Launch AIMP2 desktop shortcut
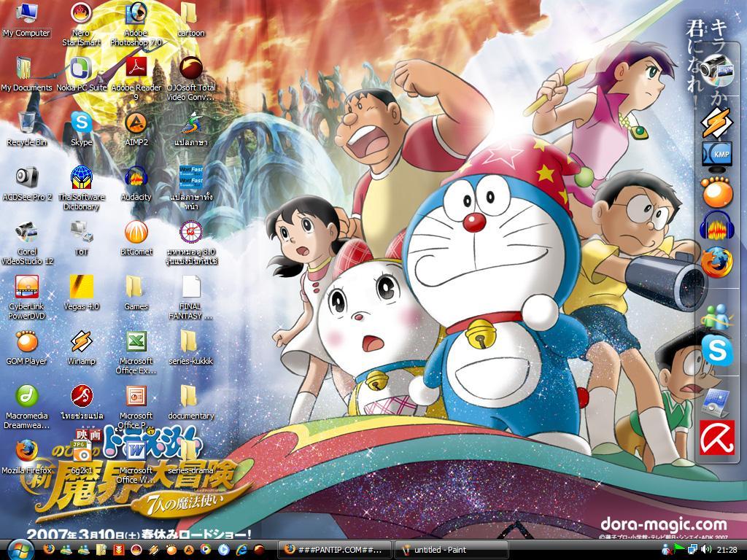The height and width of the screenshot is (560, 747). click(136, 129)
